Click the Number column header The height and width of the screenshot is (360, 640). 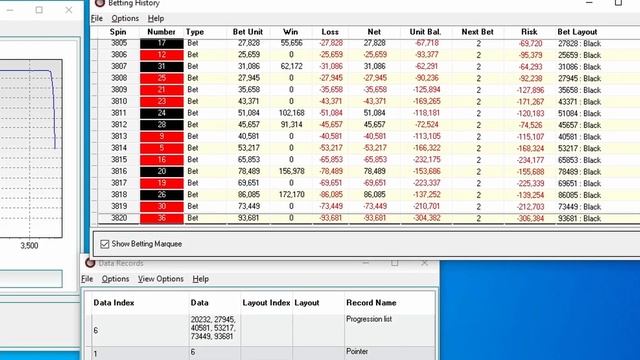point(161,32)
